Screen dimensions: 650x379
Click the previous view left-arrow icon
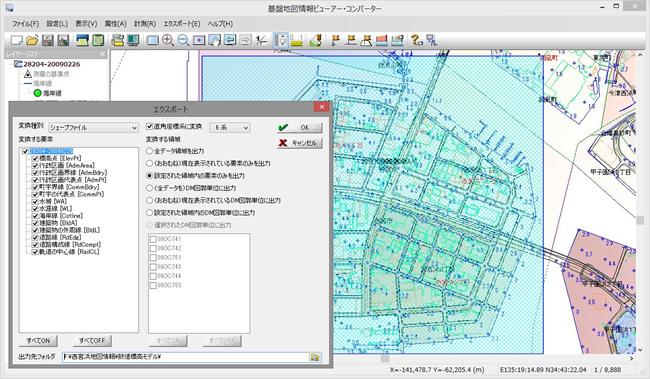pos(230,40)
